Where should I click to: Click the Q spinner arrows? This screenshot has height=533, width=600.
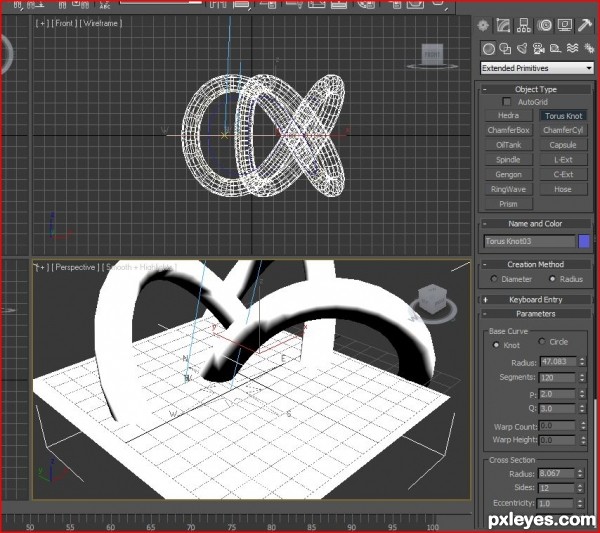pos(582,408)
